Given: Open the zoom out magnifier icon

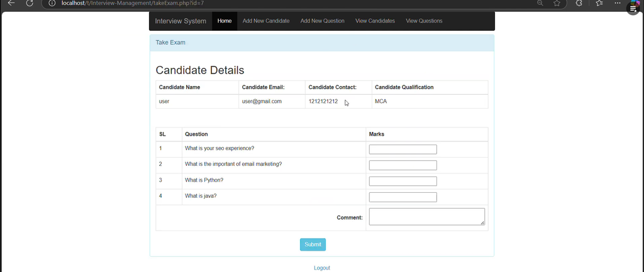Looking at the screenshot, I should click(x=540, y=3).
